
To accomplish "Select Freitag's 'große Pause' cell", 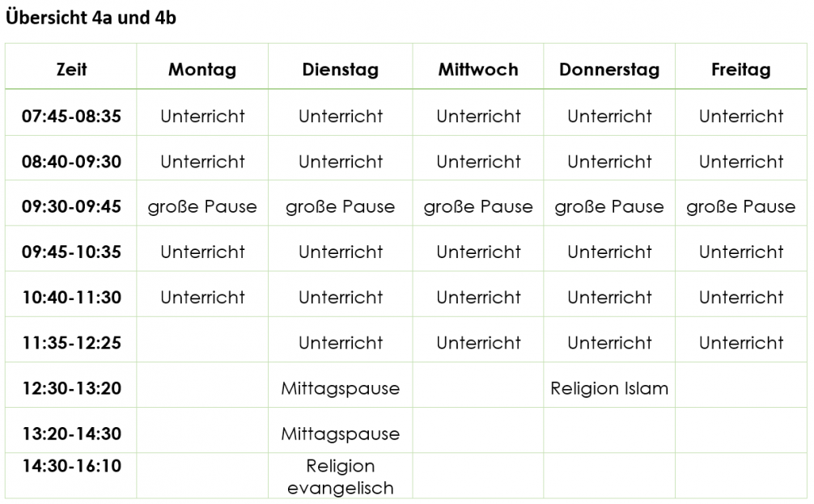I will point(740,207).
